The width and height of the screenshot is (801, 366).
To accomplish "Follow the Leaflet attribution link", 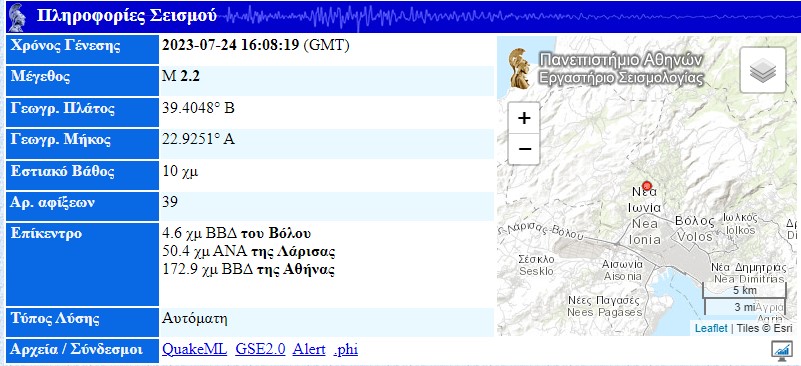I will (x=711, y=328).
